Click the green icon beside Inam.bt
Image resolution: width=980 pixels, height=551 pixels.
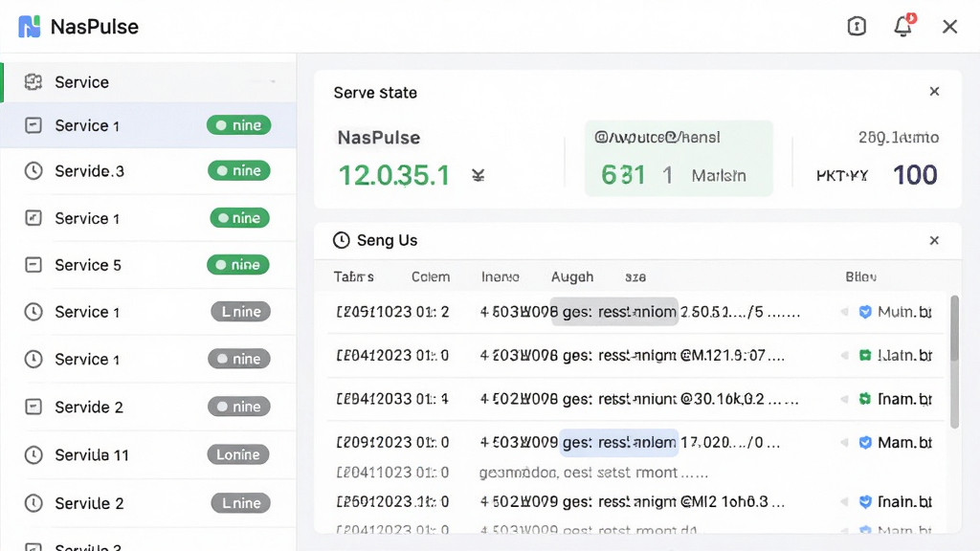click(865, 399)
